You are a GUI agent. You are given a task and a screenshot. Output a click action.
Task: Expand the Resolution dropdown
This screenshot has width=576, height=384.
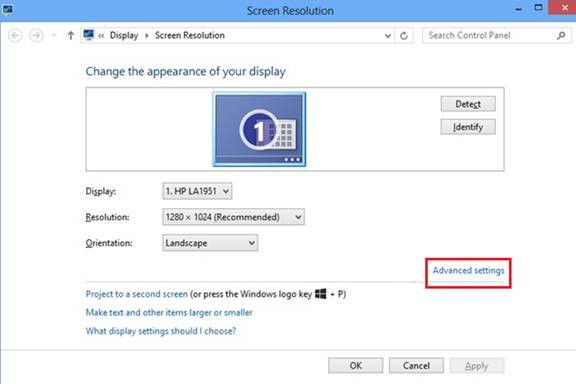(x=233, y=217)
